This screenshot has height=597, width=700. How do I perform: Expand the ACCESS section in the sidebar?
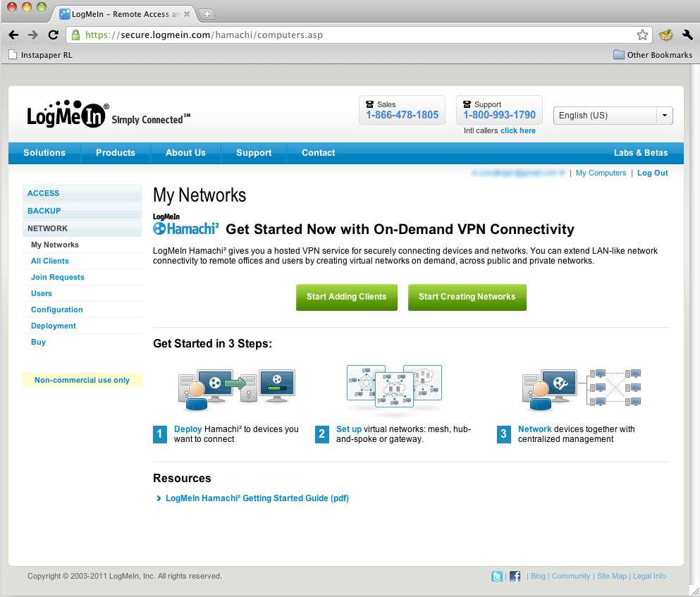(82, 193)
